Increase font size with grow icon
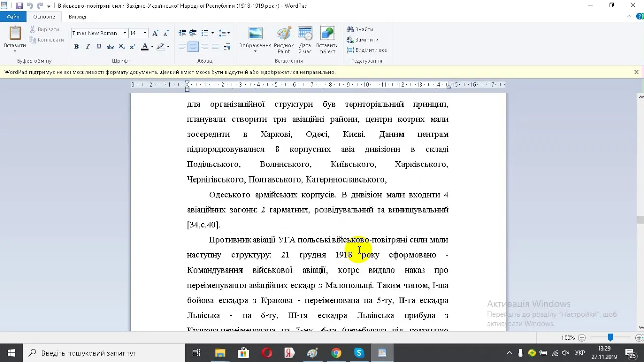 tap(155, 33)
